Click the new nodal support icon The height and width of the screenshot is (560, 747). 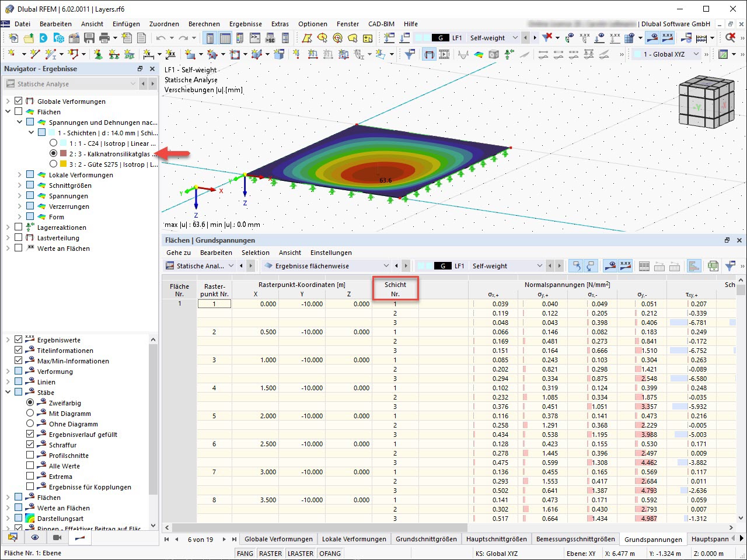(98, 54)
